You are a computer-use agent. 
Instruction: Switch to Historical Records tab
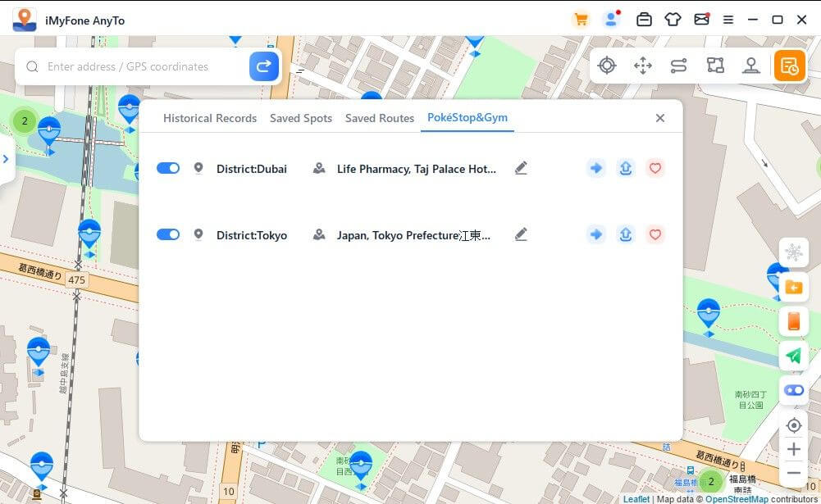tap(210, 118)
